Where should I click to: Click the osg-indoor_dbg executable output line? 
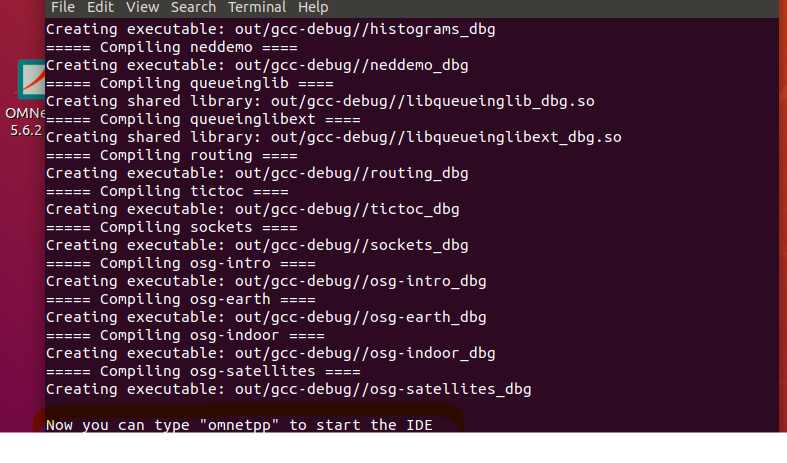270,353
